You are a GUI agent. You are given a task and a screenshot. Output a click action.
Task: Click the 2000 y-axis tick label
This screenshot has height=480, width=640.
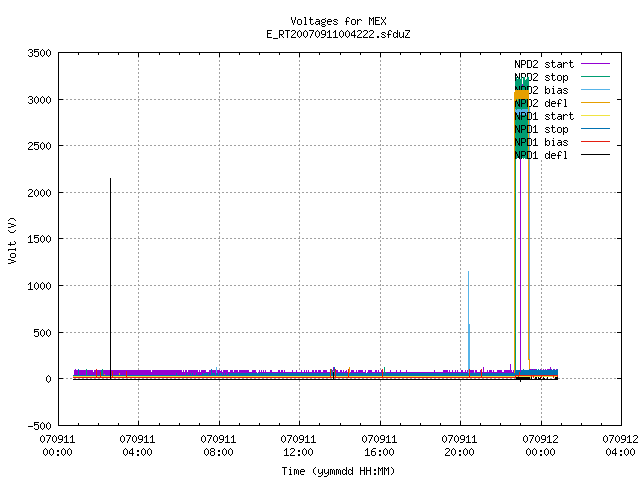[x=40, y=193]
